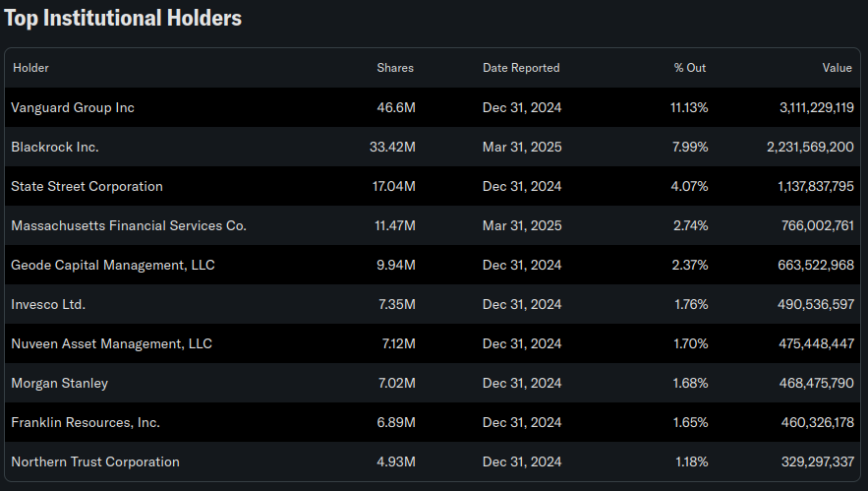The image size is (868, 491).
Task: Select State Street's 4.07% out cell
Action: tap(689, 186)
